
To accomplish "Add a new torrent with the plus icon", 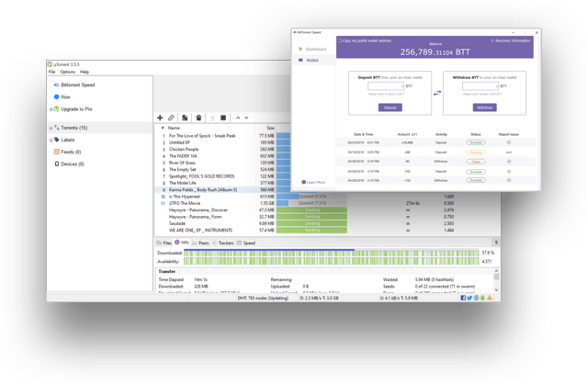I will (160, 118).
